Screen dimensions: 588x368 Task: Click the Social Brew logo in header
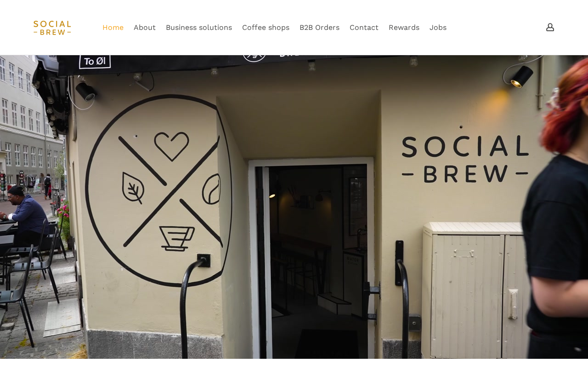point(52,28)
